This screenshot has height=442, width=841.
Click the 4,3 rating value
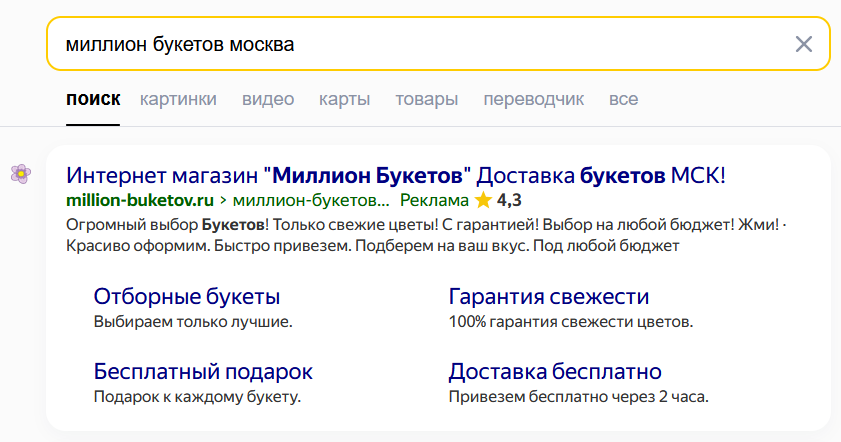509,201
